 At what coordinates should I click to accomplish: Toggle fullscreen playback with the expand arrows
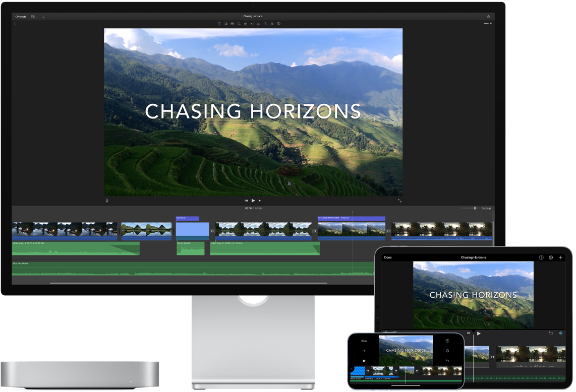coord(400,200)
